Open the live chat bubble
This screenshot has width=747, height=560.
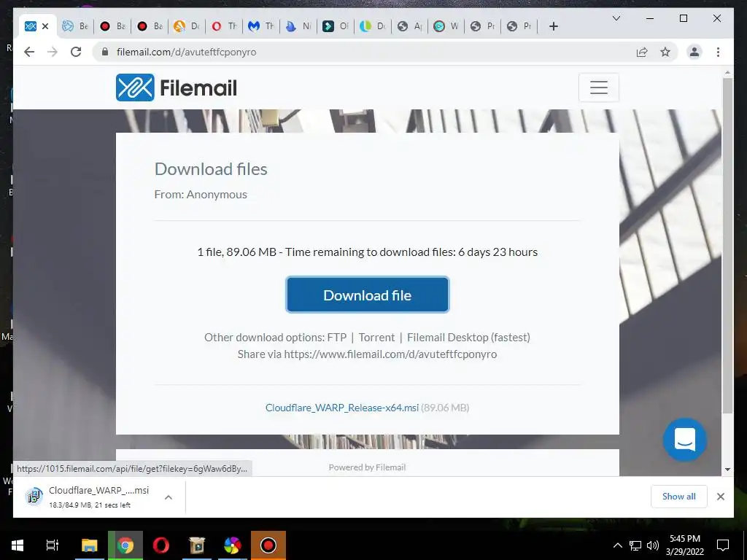click(684, 440)
